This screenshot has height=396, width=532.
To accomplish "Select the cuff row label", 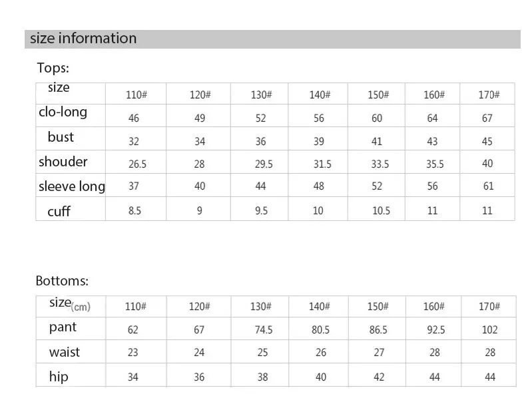I will (x=59, y=211).
